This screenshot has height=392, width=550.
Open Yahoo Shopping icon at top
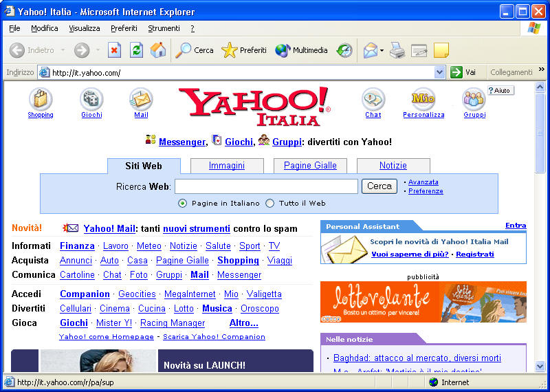click(x=41, y=99)
